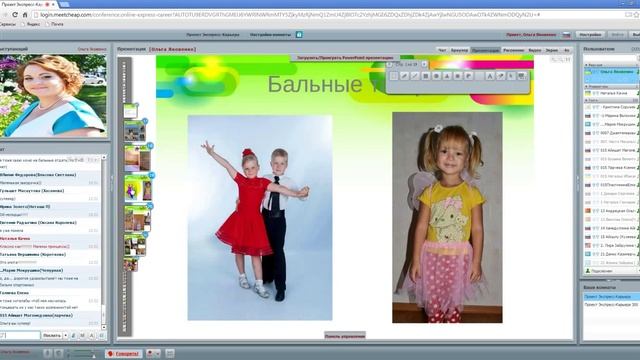
Task: Open the second slide thumbnail in the strip
Action: coord(135,131)
